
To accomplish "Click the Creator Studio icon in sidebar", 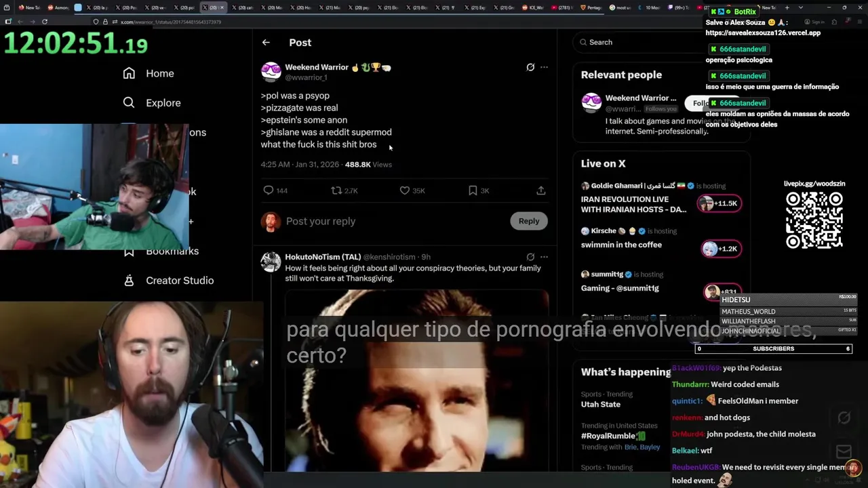I will 129,281.
